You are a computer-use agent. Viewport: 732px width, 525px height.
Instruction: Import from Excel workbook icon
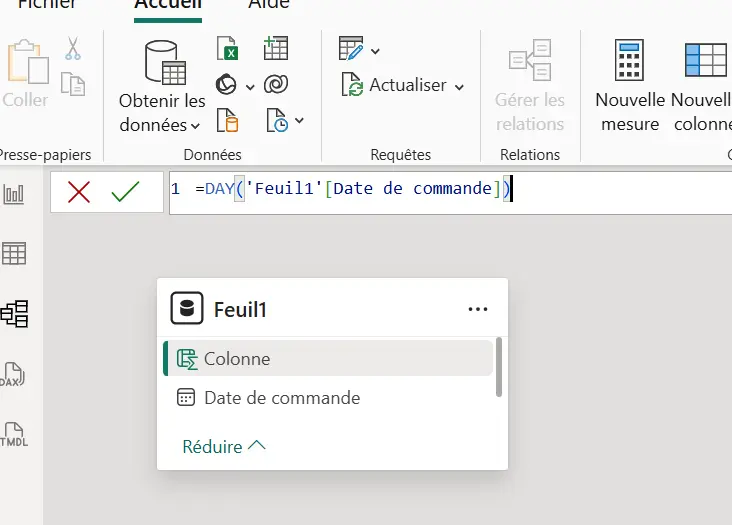pyautogui.click(x=228, y=48)
